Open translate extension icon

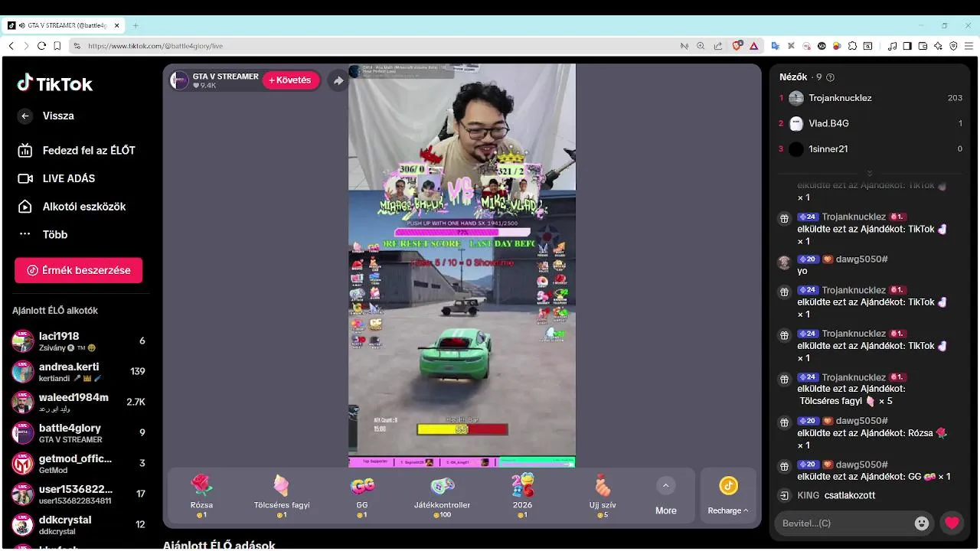coord(776,46)
